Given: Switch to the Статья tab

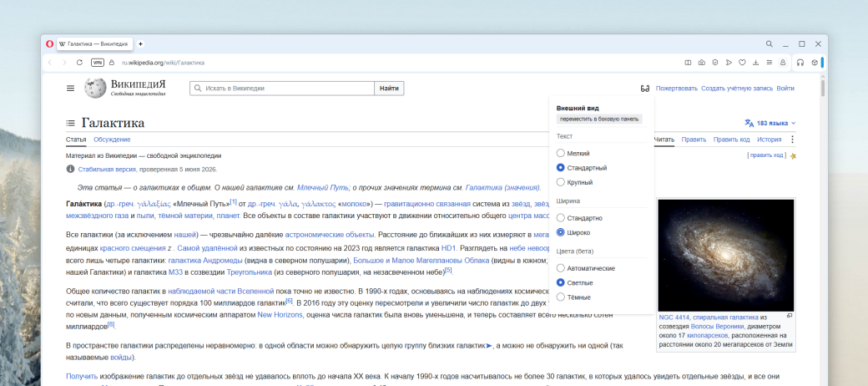Looking at the screenshot, I should tap(76, 140).
